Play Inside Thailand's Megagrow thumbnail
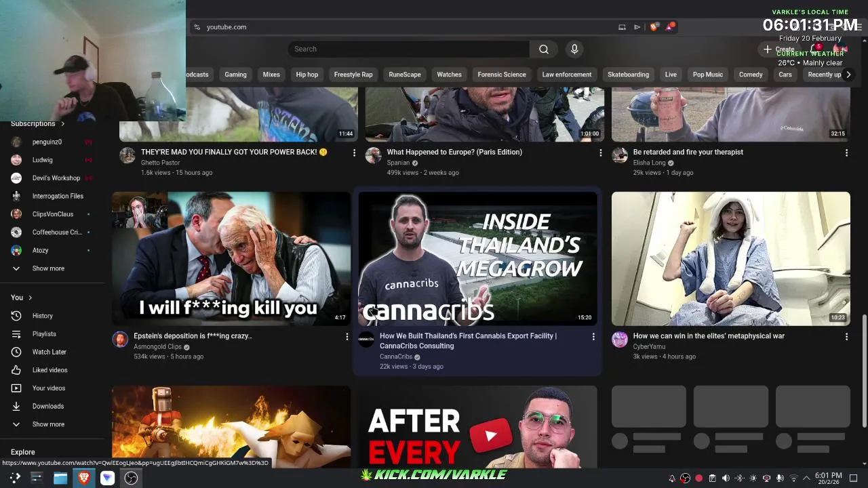Viewport: 868px width, 488px height. [x=477, y=259]
